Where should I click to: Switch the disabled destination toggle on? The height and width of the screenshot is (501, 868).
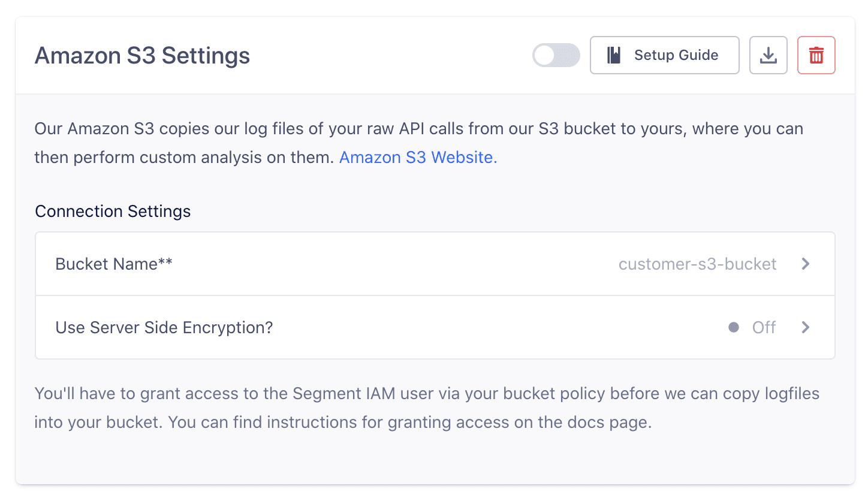556,55
